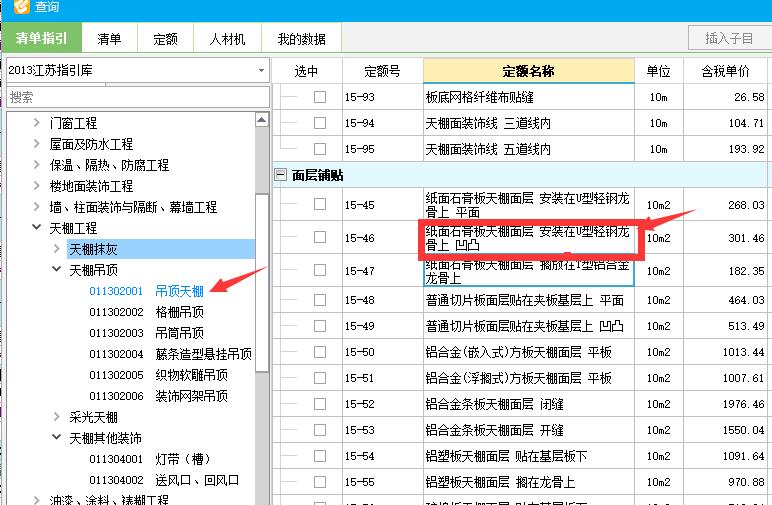Collapse the 面层铺贴 group

pyautogui.click(x=280, y=175)
